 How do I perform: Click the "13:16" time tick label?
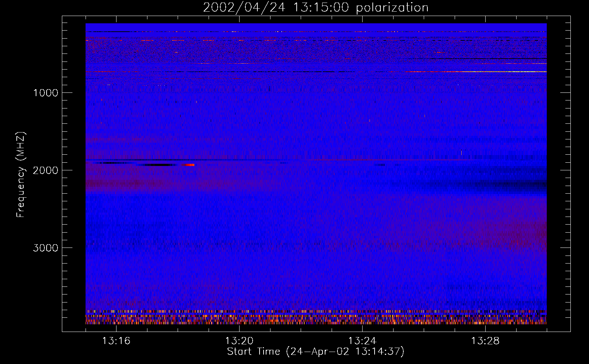coord(116,341)
